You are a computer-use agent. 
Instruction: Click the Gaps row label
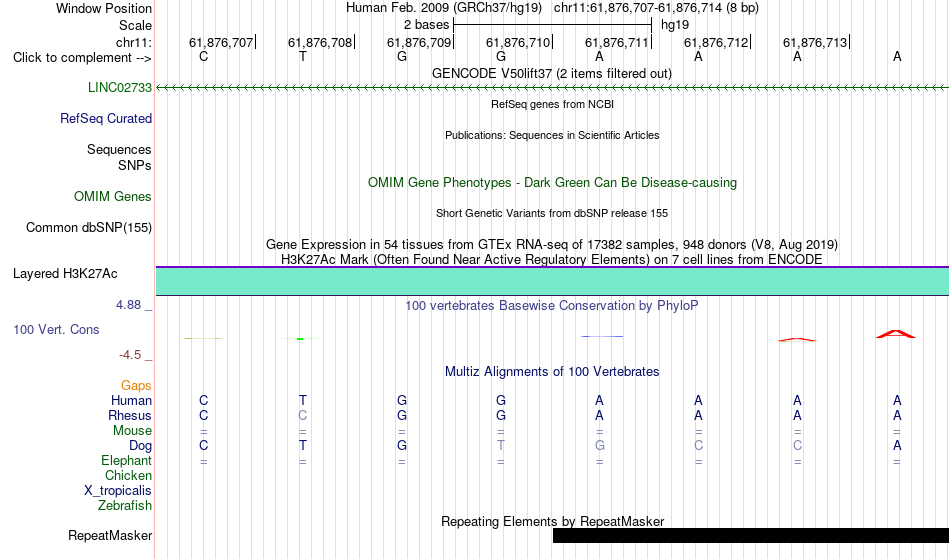point(136,386)
